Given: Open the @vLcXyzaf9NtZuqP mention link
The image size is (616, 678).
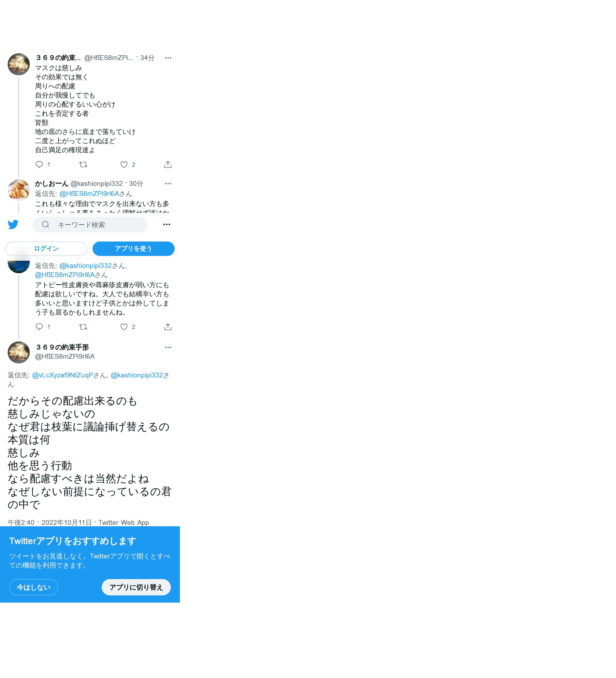Looking at the screenshot, I should point(63,375).
